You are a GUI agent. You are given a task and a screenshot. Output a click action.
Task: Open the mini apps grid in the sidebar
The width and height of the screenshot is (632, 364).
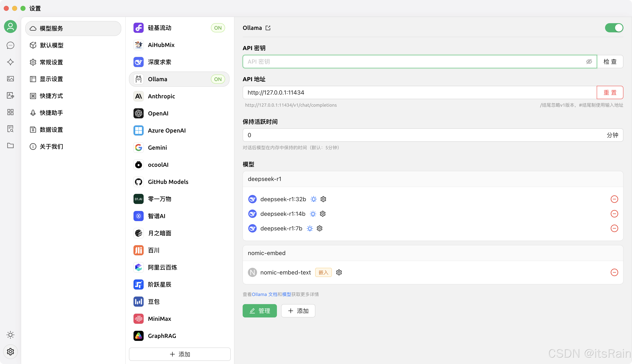tap(10, 112)
